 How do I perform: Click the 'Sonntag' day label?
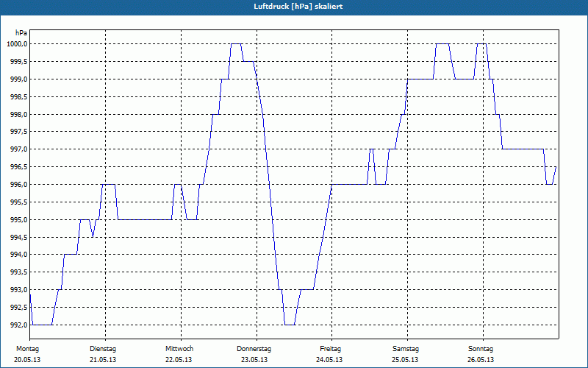[481, 349]
